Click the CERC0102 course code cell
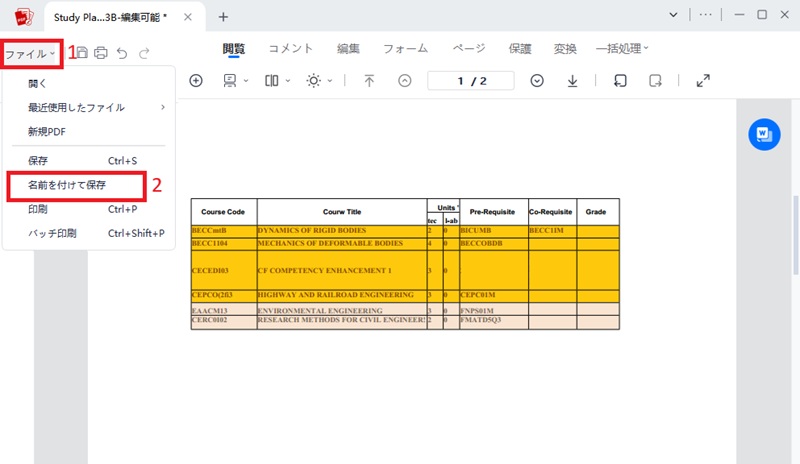 point(223,321)
